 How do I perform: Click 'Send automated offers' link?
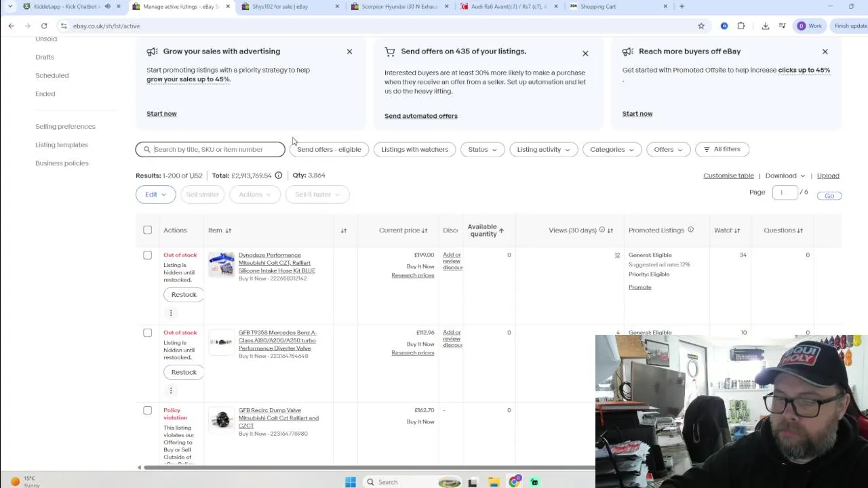click(x=421, y=116)
